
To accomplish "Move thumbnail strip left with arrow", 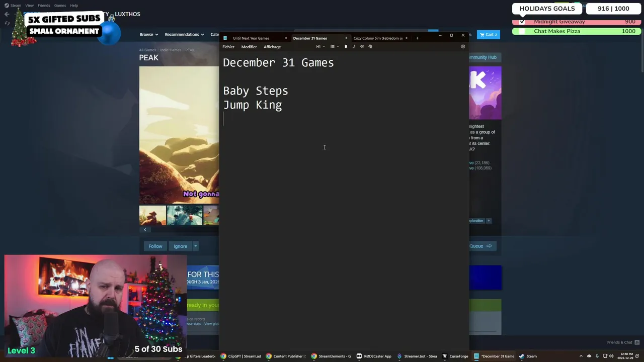I will tap(145, 230).
